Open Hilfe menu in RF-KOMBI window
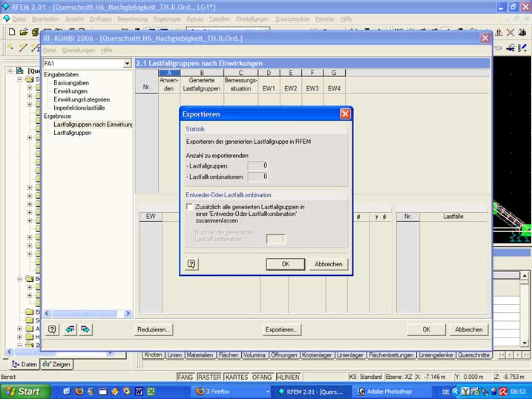The width and height of the screenshot is (532, 399). pos(107,50)
